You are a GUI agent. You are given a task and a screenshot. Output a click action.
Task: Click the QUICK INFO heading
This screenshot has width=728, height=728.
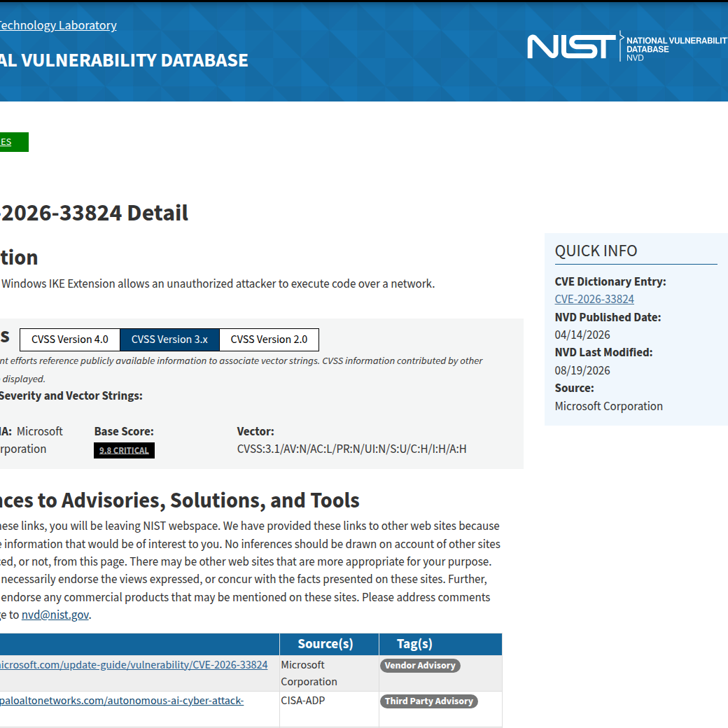click(596, 251)
